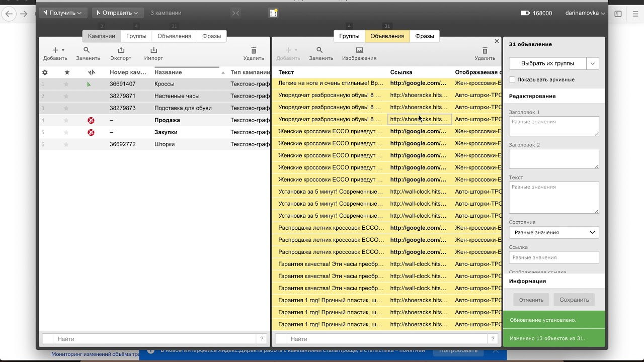The image size is (644, 362).
Task: Click the Экспорт icon
Action: (121, 50)
